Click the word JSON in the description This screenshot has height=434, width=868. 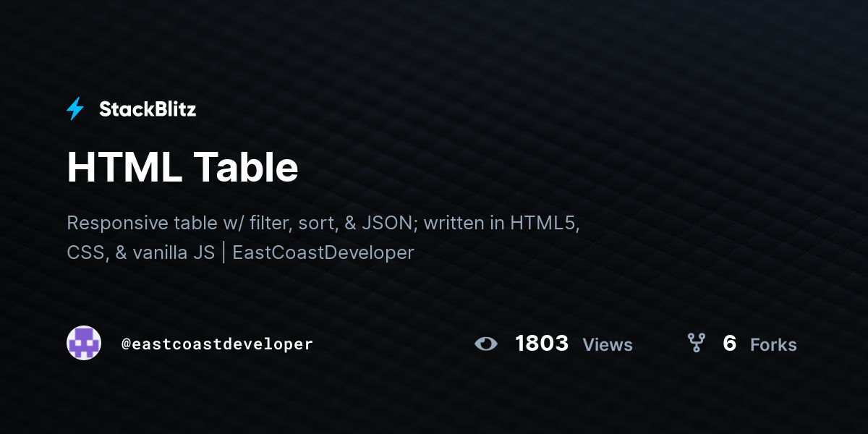387,223
